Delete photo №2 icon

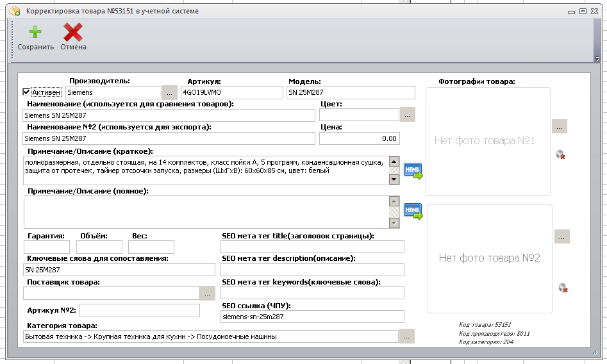click(563, 288)
